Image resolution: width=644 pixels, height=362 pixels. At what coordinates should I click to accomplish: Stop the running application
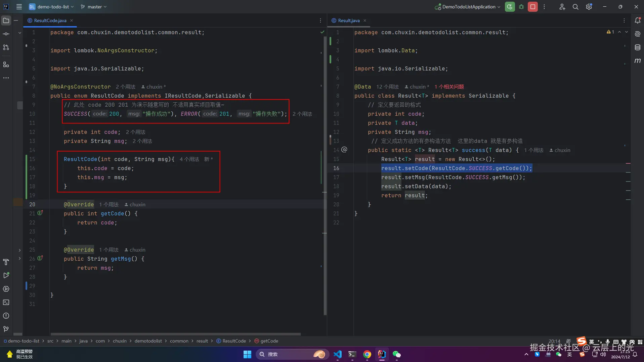pyautogui.click(x=533, y=7)
